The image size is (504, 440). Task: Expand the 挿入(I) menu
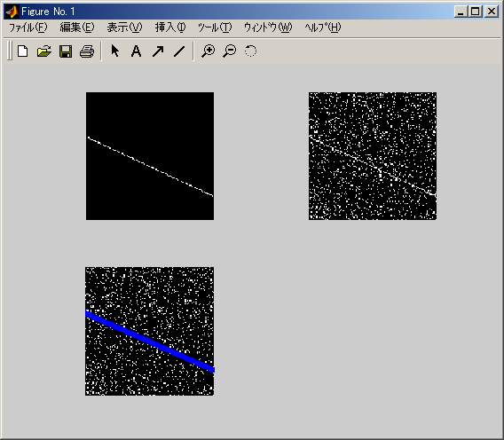(170, 27)
